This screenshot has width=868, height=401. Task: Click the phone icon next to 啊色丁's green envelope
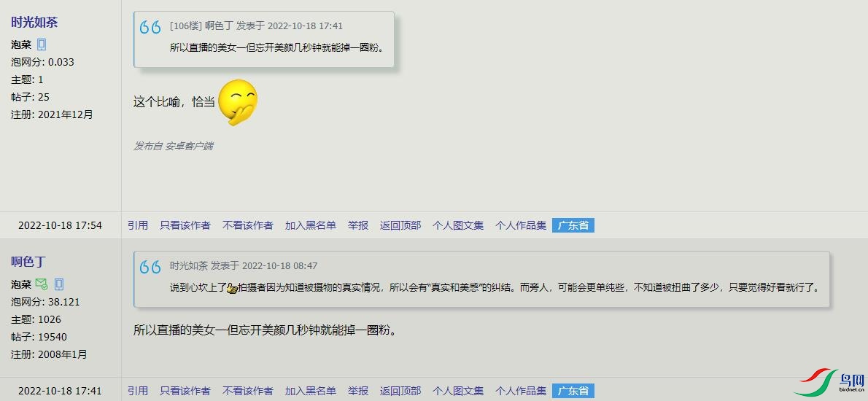[x=58, y=284]
